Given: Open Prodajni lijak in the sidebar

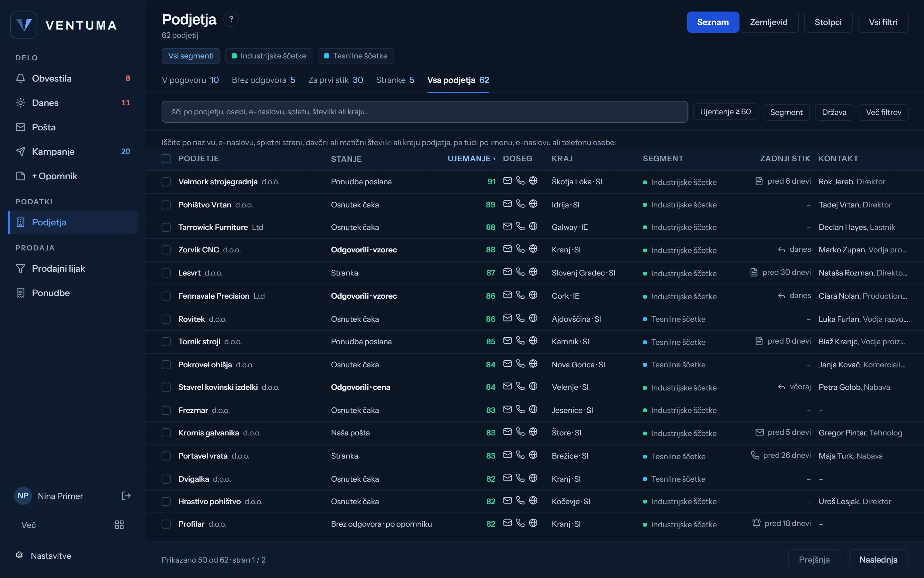Looking at the screenshot, I should pos(73,269).
